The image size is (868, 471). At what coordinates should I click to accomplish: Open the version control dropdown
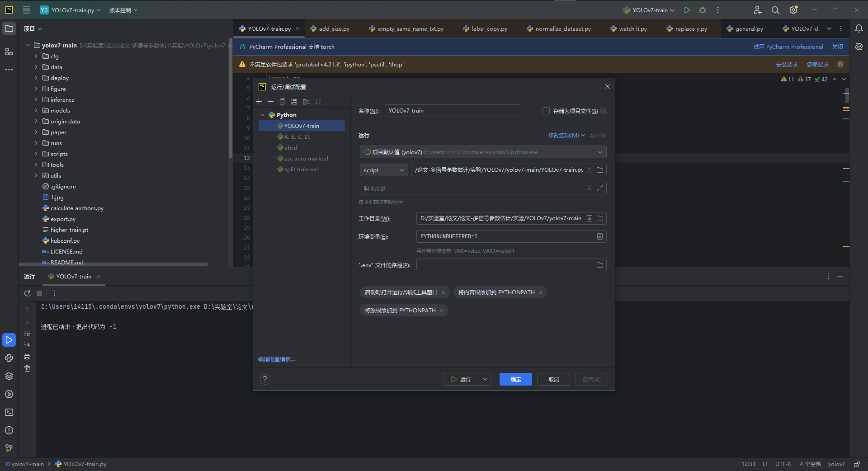pos(123,10)
